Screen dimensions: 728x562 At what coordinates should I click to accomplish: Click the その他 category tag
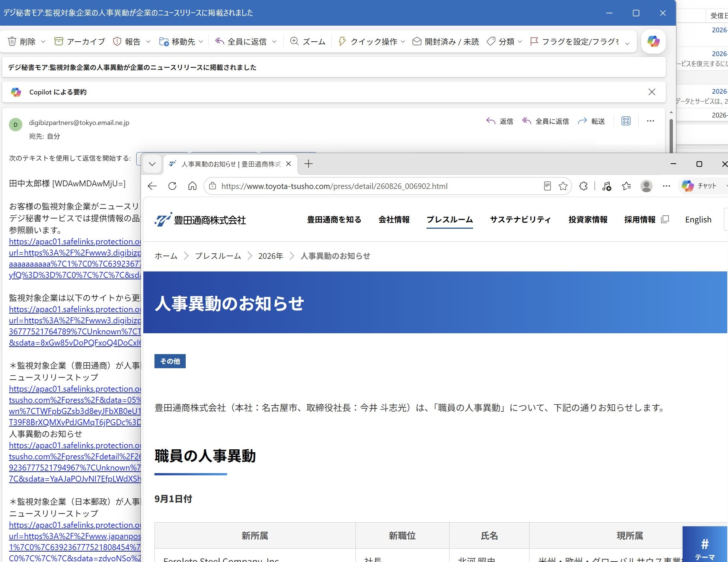[170, 361]
